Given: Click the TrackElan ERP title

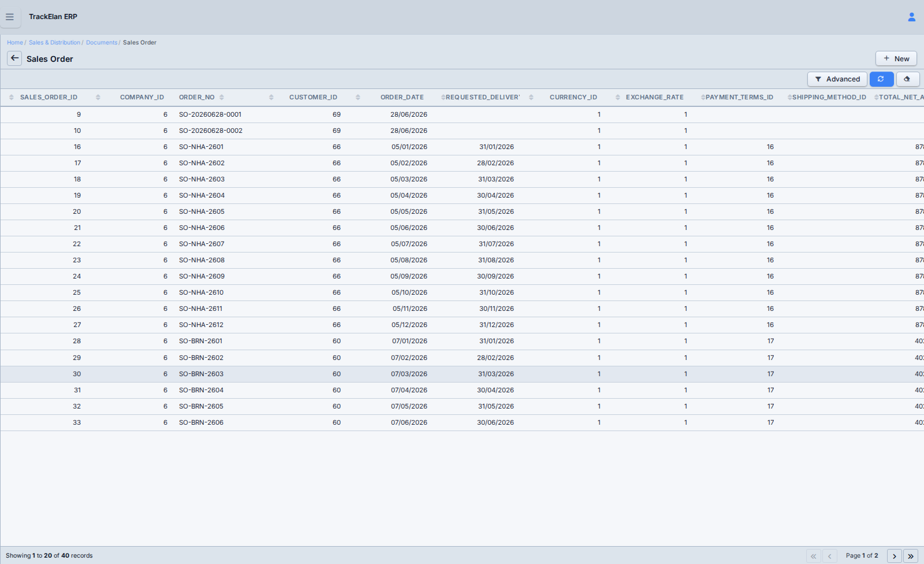Looking at the screenshot, I should (x=53, y=17).
